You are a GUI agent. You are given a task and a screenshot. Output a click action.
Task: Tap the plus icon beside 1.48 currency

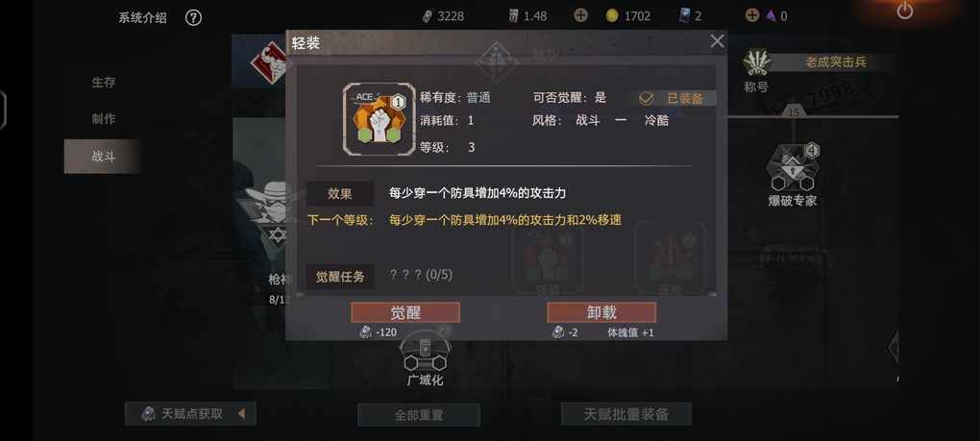pos(580,15)
